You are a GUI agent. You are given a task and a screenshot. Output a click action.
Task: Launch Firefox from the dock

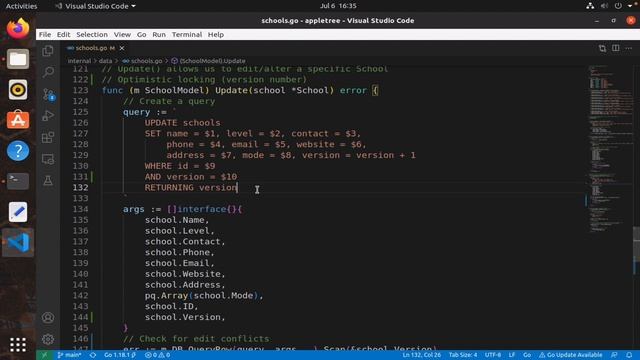coord(18,28)
